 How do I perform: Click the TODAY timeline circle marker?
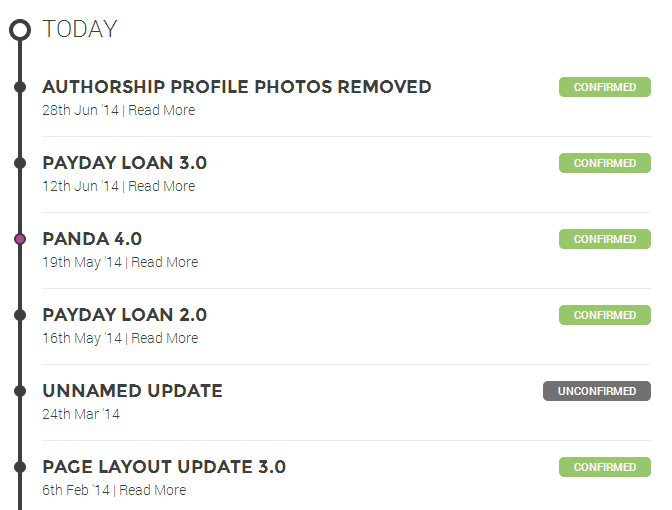coord(20,30)
